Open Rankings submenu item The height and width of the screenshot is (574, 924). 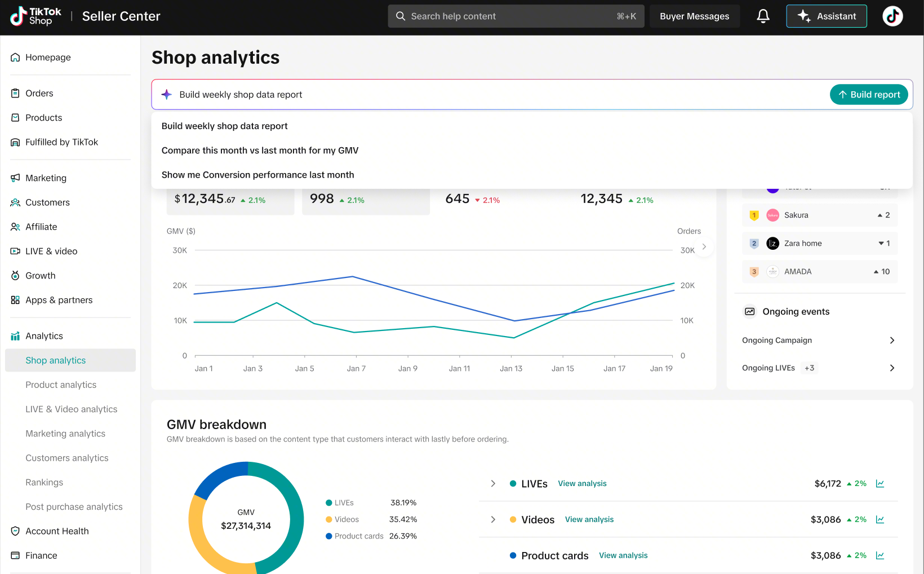pos(70,483)
